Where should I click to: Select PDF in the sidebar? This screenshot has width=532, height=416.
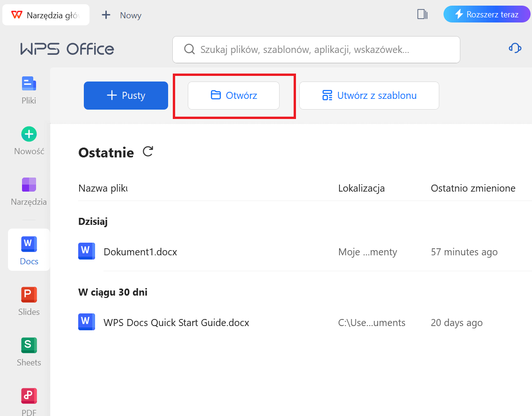(x=29, y=402)
